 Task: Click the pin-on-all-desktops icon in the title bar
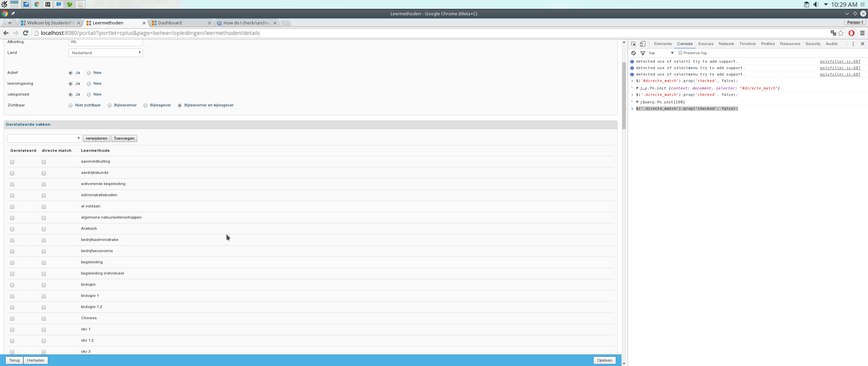13,14
